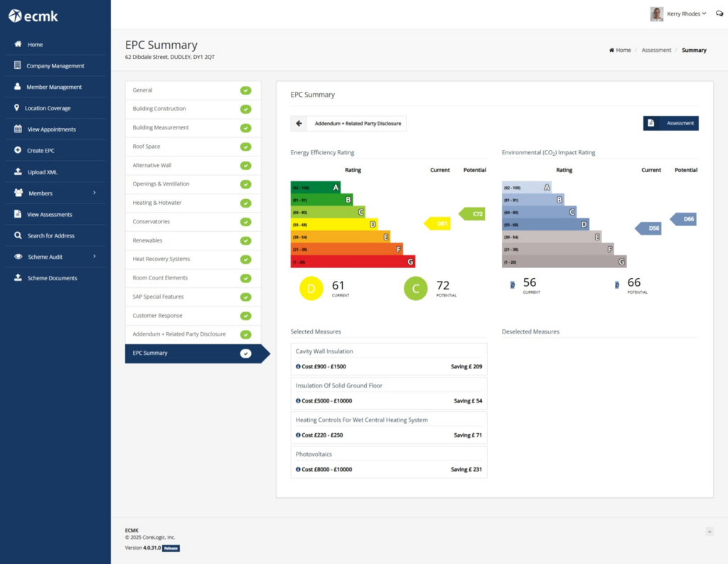
Task: Click the Create EPC plus icon
Action: tap(18, 150)
